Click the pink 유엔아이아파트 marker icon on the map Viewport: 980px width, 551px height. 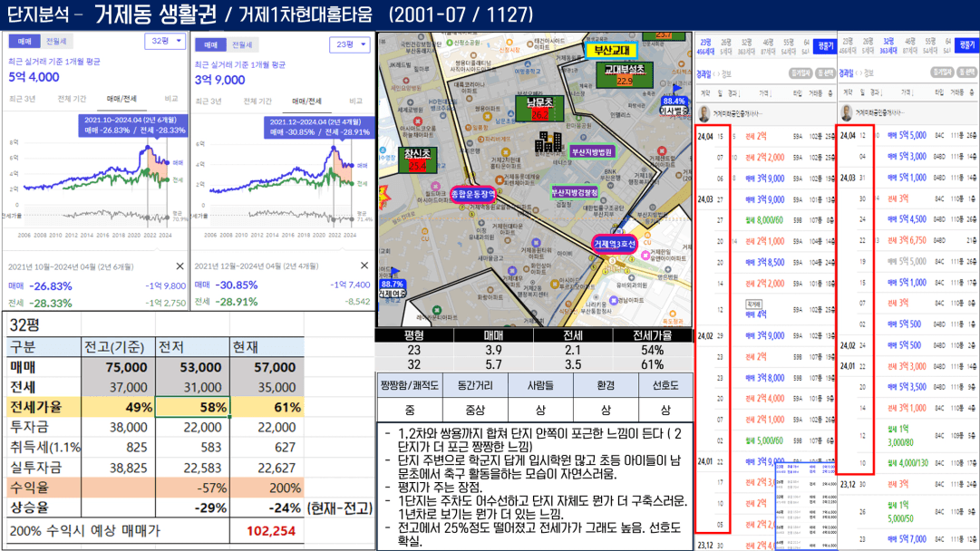645,256
